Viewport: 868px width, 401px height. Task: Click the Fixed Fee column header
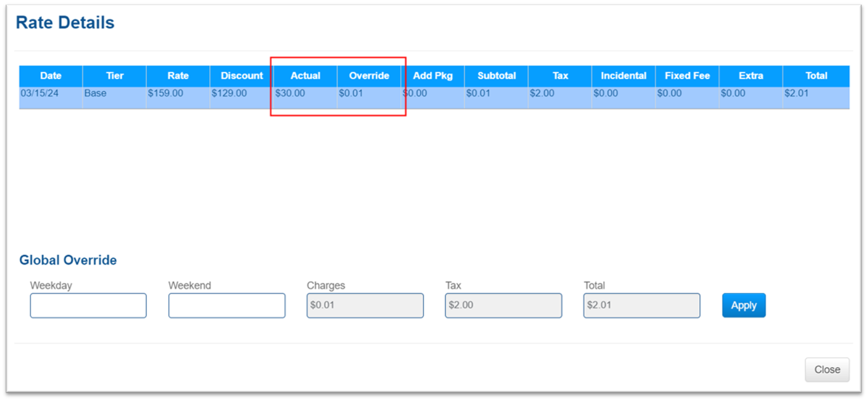[x=687, y=76]
